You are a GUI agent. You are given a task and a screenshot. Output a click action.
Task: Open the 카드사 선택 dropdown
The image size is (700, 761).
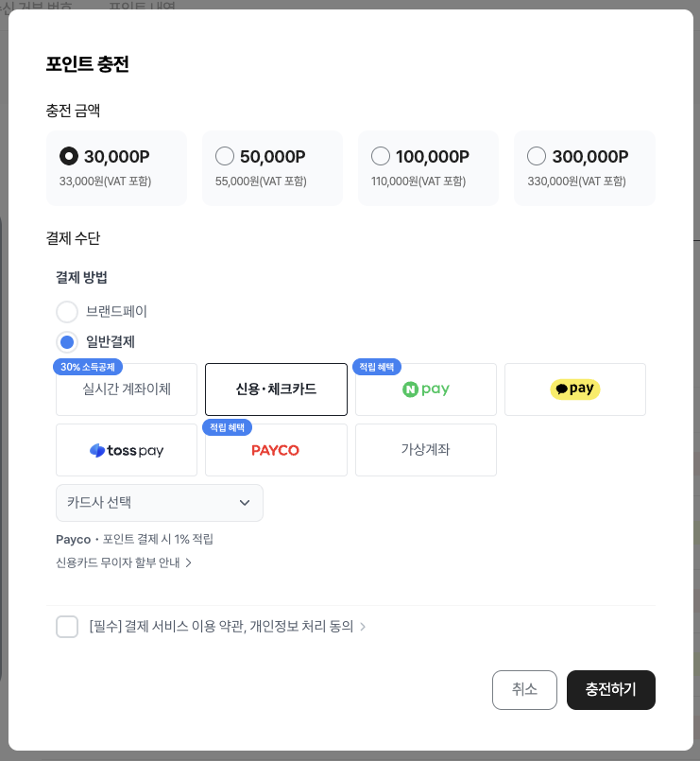pyautogui.click(x=160, y=503)
